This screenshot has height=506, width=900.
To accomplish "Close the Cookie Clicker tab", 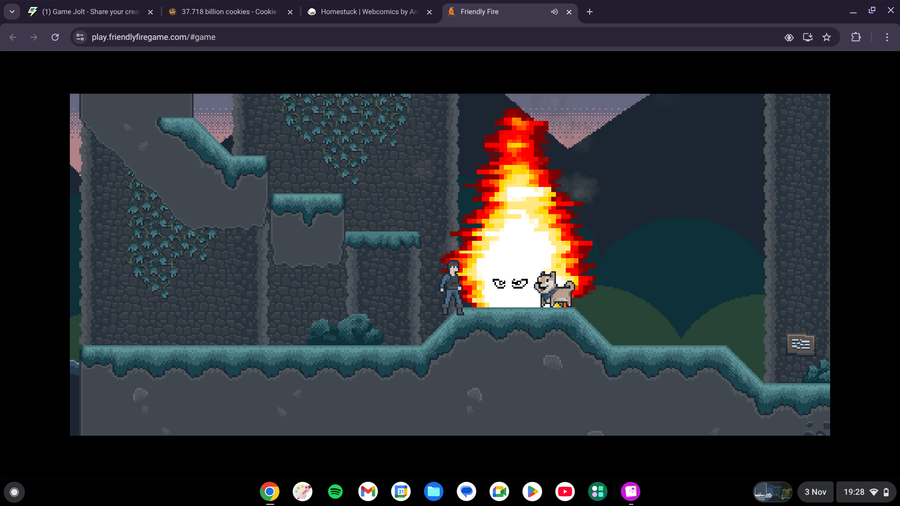I will coord(290,11).
